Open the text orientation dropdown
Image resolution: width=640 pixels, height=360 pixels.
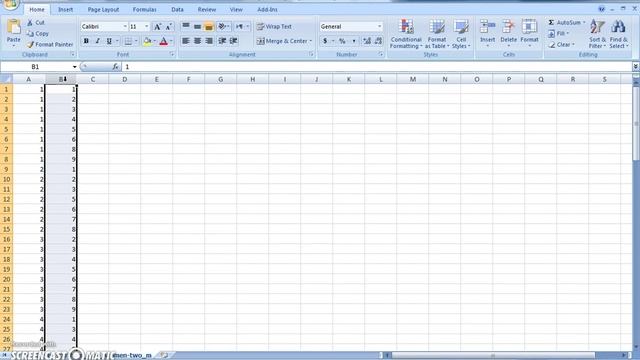click(x=223, y=27)
